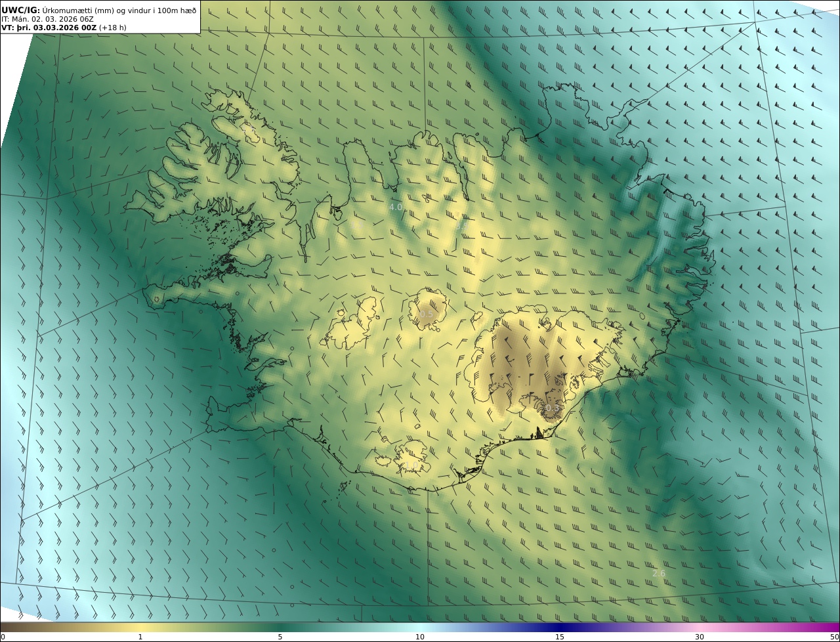840x642 pixels.
Task: Click the '0.3' value label on map
Action: [x=553, y=408]
